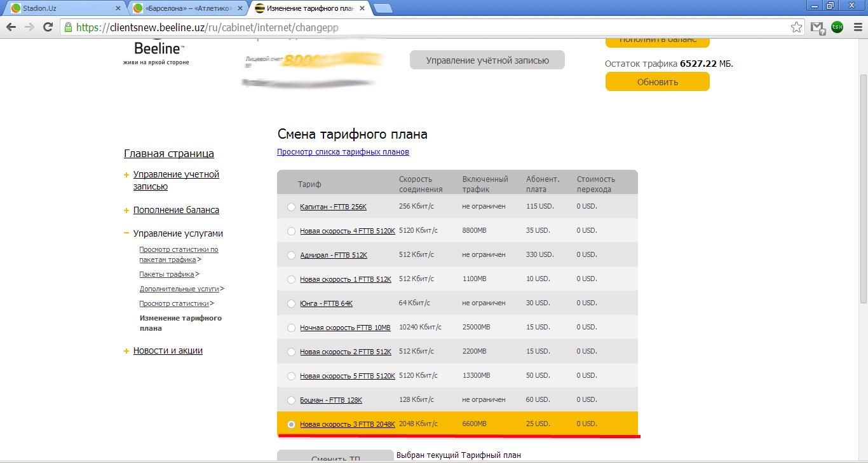Close the Stadion.Uz tab
This screenshot has width=868, height=463.
(x=118, y=9)
